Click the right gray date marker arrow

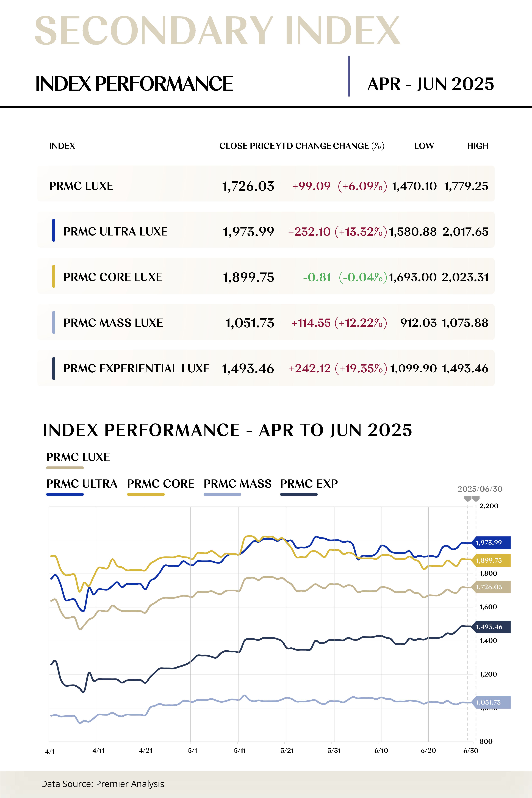coord(476,498)
